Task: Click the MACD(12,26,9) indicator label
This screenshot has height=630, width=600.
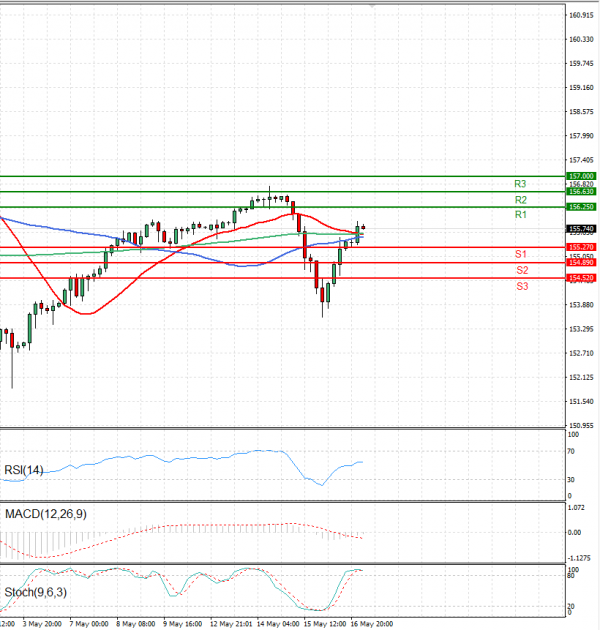Action: tap(45, 514)
